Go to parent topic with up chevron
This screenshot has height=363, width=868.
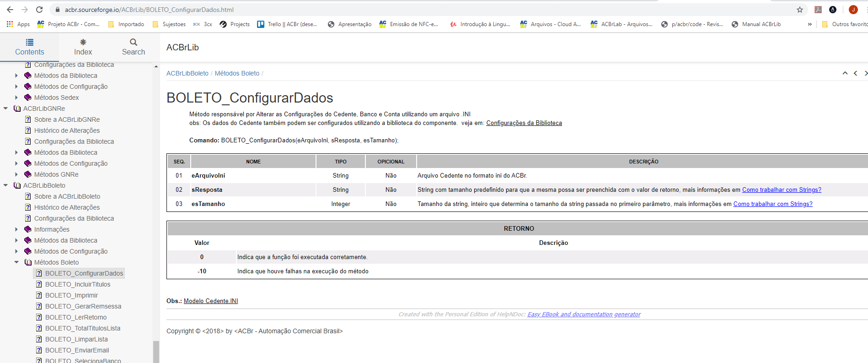[845, 73]
